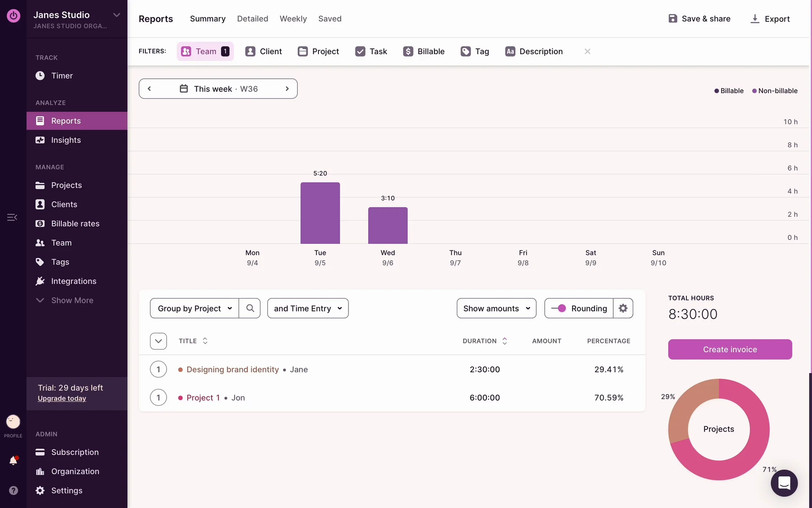The width and height of the screenshot is (812, 508).
Task: Click the notifications bell icon
Action: point(13,461)
